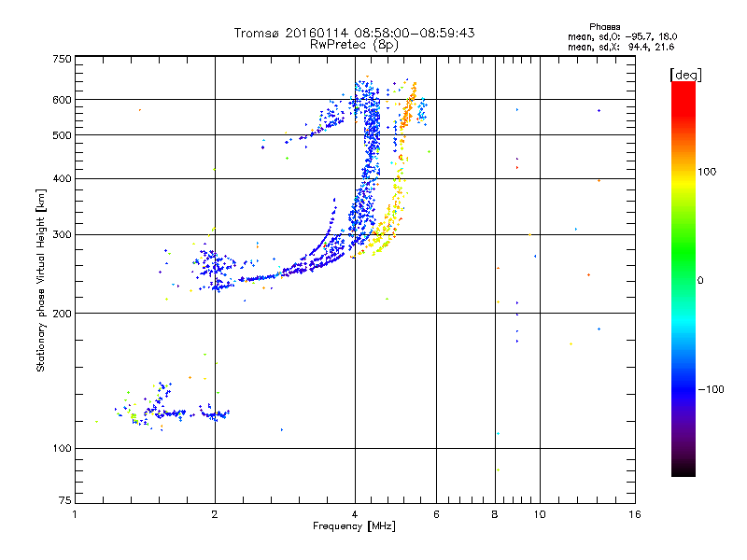
Task: Click the x-axis '8' tick label
Action: (x=495, y=514)
